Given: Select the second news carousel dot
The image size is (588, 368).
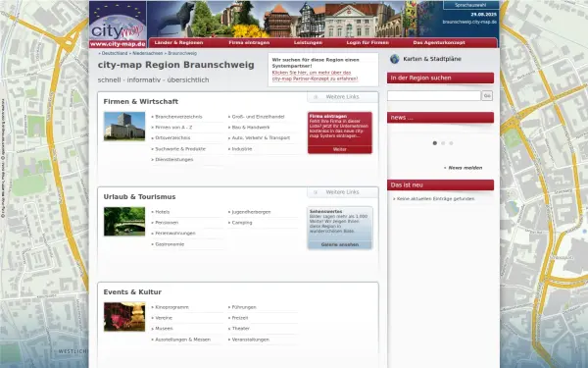Looking at the screenshot, I should (x=443, y=143).
